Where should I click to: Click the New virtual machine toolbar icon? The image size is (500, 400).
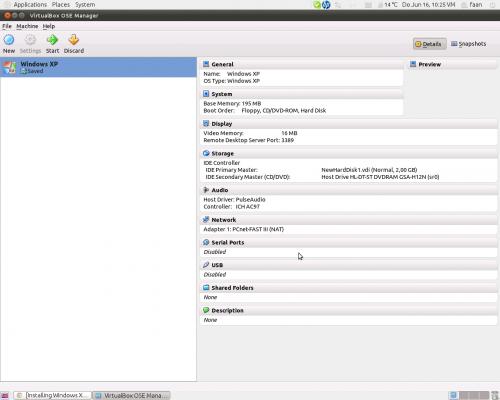click(9, 40)
